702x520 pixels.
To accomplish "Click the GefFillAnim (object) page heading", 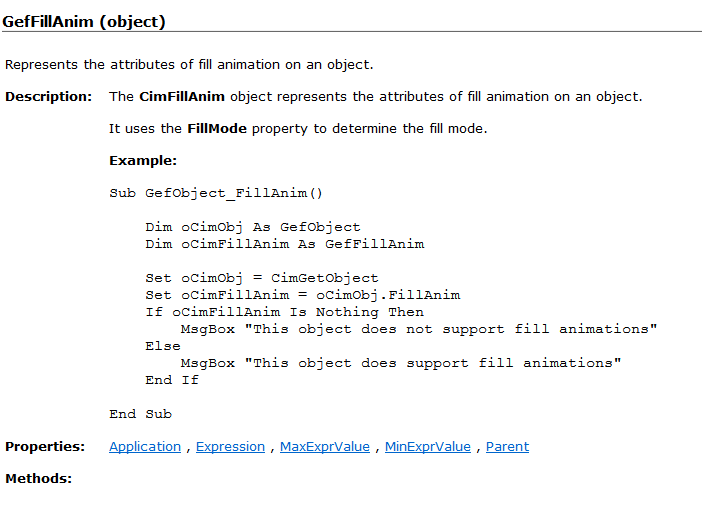I will [84, 21].
